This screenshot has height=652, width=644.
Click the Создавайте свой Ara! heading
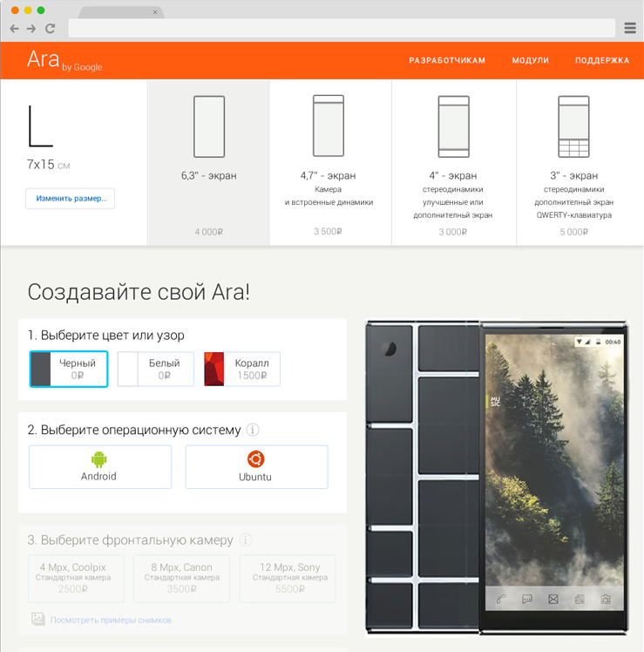[139, 292]
